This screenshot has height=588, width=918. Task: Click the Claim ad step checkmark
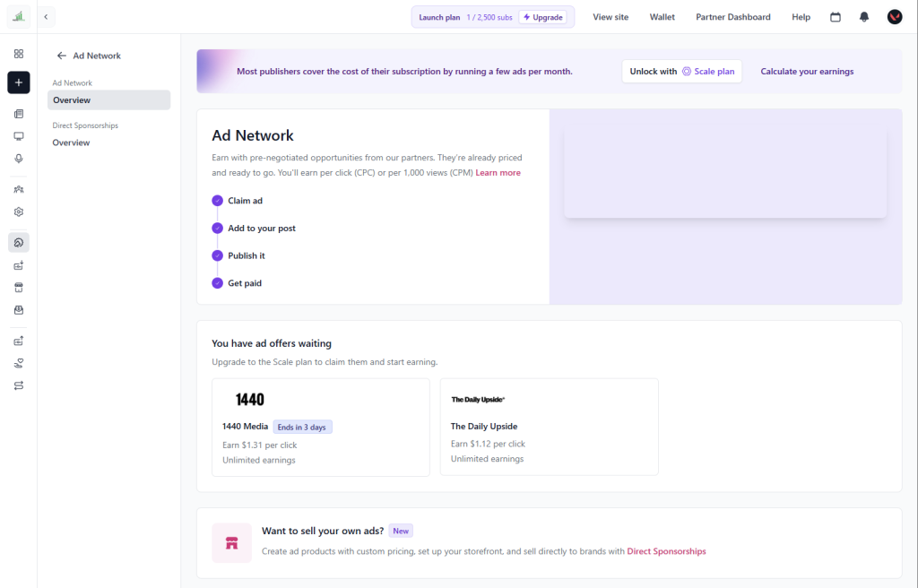click(217, 201)
